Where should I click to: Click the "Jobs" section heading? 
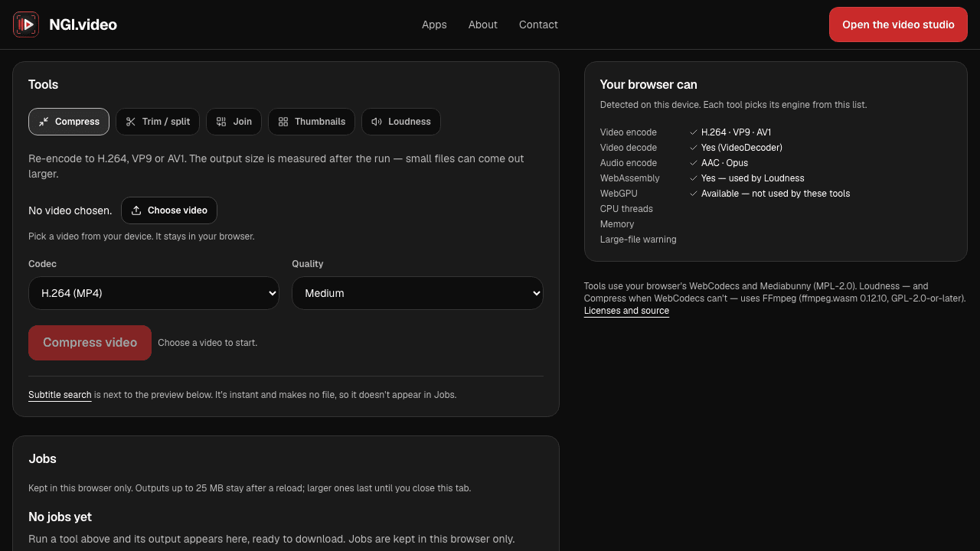tap(42, 459)
